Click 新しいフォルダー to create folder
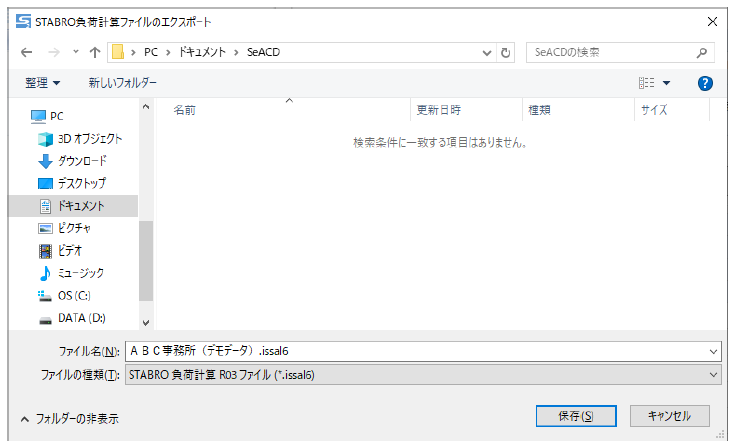This screenshot has width=739, height=448. [x=122, y=83]
